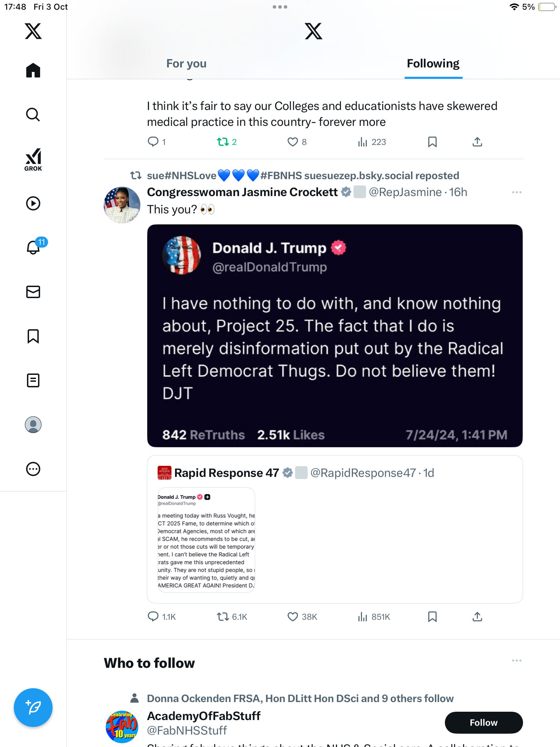Open the video play icon in sidebar
Image resolution: width=560 pixels, height=747 pixels.
coord(33,203)
